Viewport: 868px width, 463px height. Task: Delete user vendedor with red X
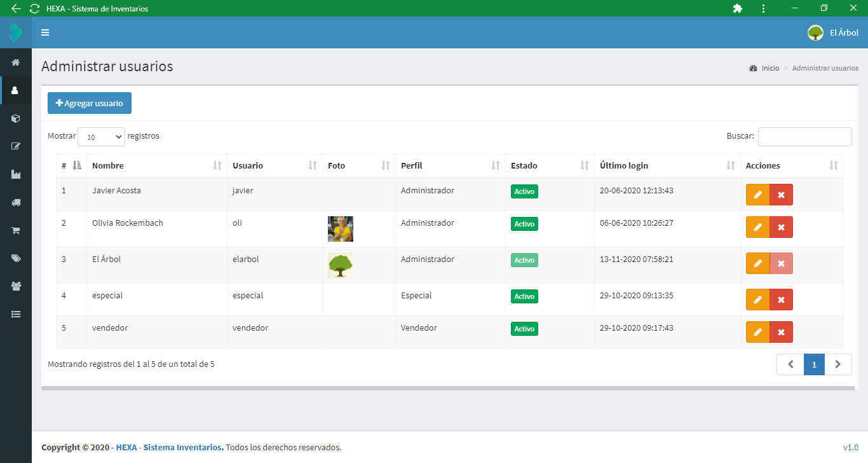point(781,332)
